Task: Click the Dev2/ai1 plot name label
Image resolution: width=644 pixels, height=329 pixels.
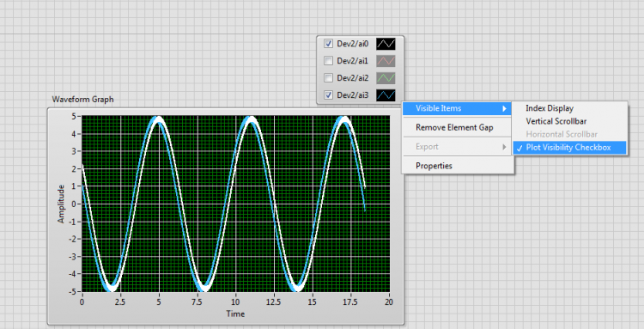Action: [352, 61]
